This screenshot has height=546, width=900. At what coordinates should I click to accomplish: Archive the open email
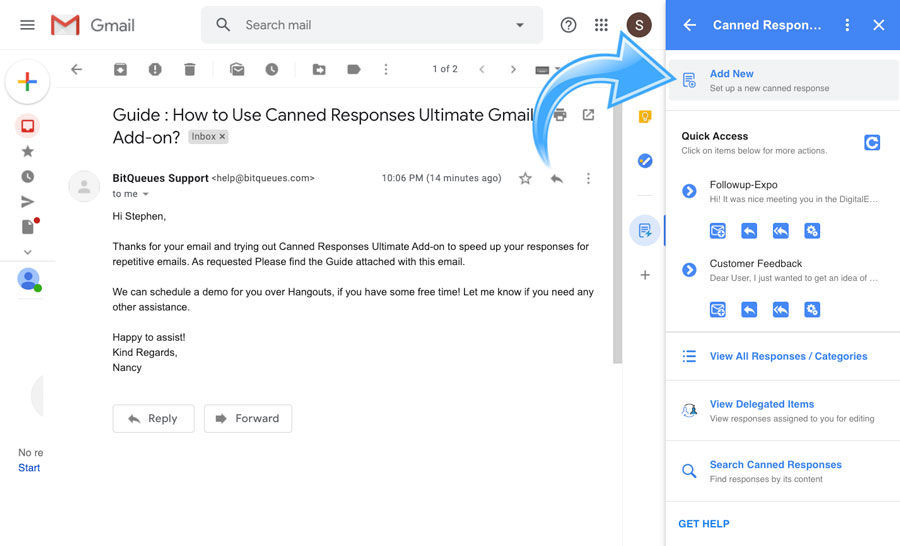(x=120, y=69)
